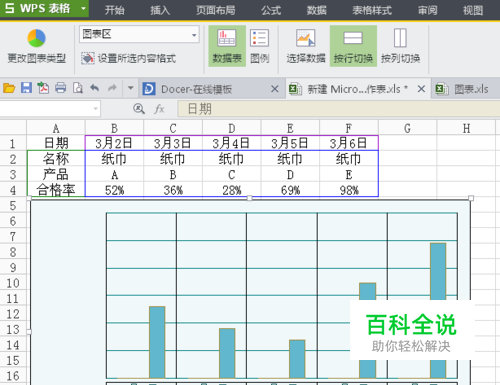
Task: Select column G header
Action: (407, 128)
